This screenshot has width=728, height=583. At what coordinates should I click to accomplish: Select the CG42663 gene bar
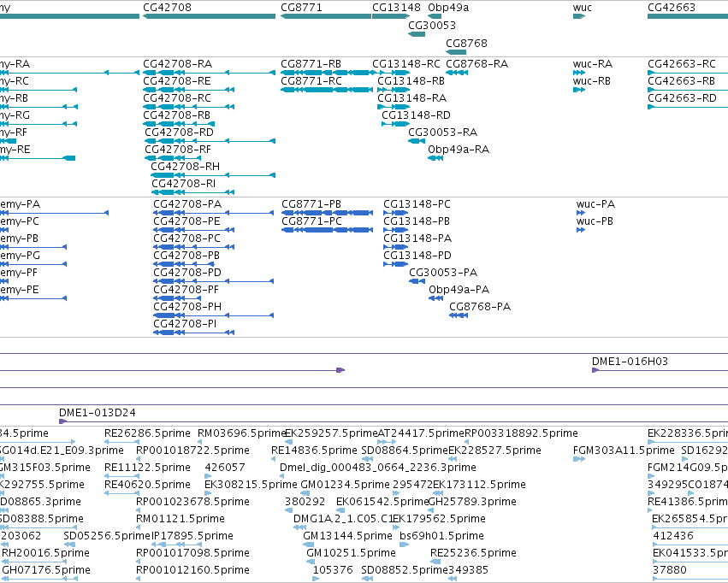(x=688, y=16)
